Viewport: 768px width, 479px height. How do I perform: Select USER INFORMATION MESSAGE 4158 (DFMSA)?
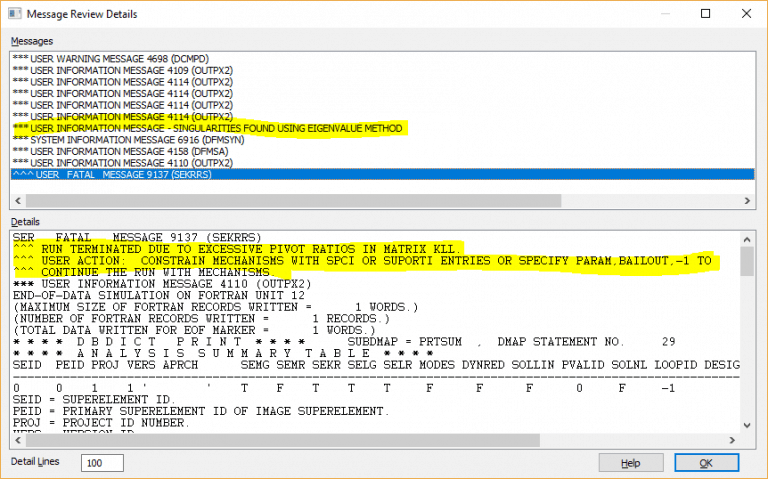pyautogui.click(x=120, y=151)
